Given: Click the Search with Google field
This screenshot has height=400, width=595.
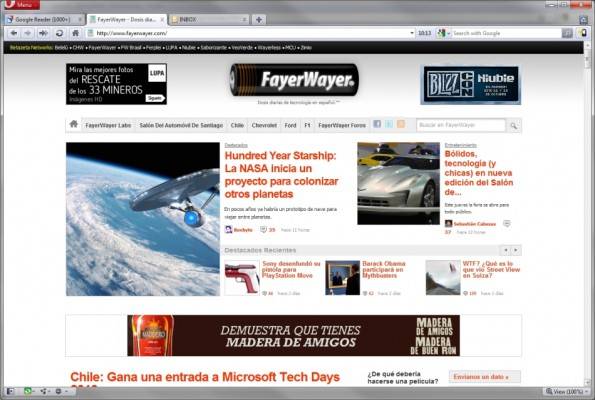Looking at the screenshot, I should pyautogui.click(x=506, y=33).
